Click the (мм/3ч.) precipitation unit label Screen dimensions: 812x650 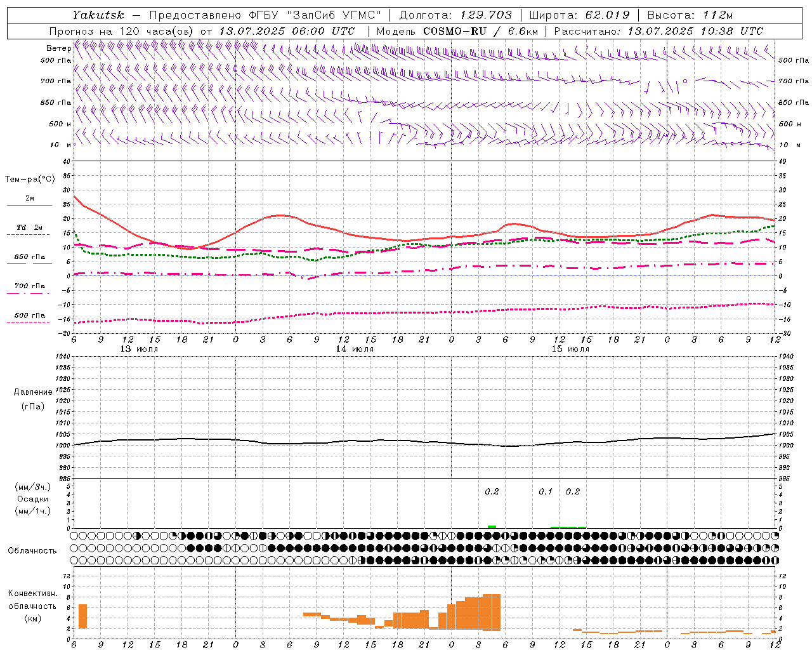pyautogui.click(x=33, y=487)
